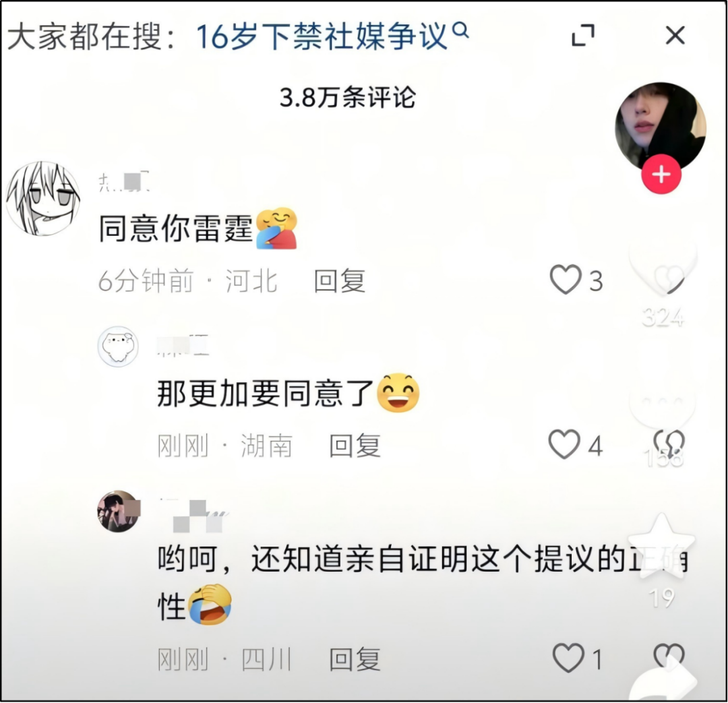Click the search magnifier icon beside trending topic
Viewport: 728px width, 703px height.
(460, 30)
